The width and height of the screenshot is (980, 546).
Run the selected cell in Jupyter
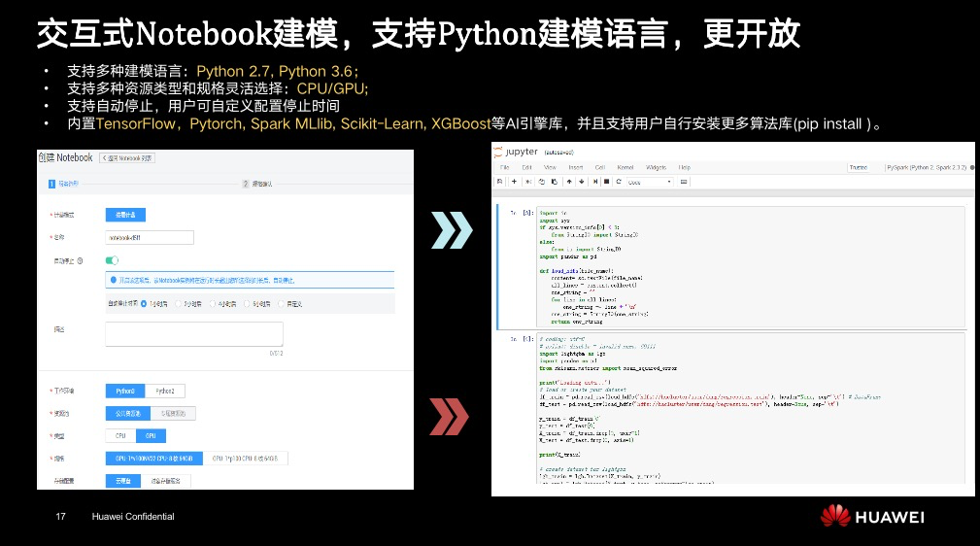point(595,182)
